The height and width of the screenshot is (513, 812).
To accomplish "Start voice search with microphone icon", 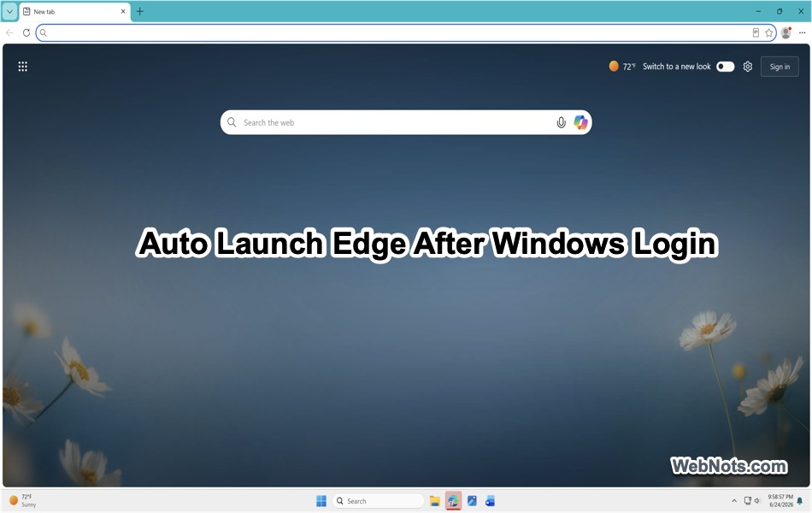I will tap(561, 123).
